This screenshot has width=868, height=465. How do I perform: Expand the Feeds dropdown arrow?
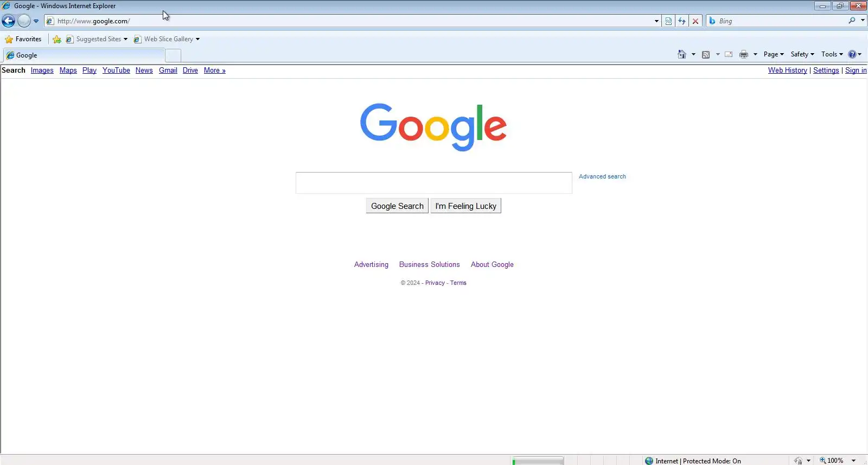718,54
